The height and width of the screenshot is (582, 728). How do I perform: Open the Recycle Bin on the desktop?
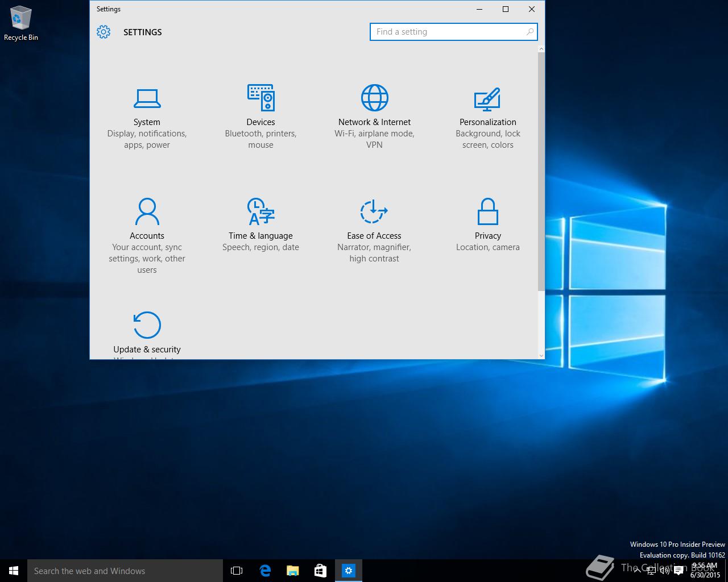click(x=21, y=24)
